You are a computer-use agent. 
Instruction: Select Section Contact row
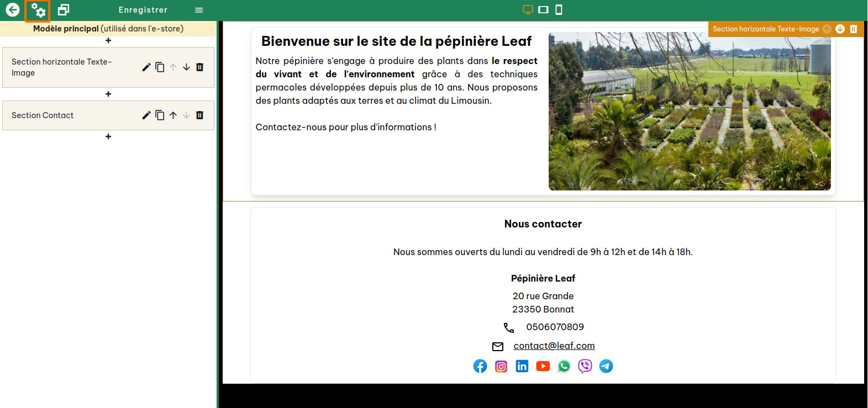pyautogui.click(x=108, y=115)
